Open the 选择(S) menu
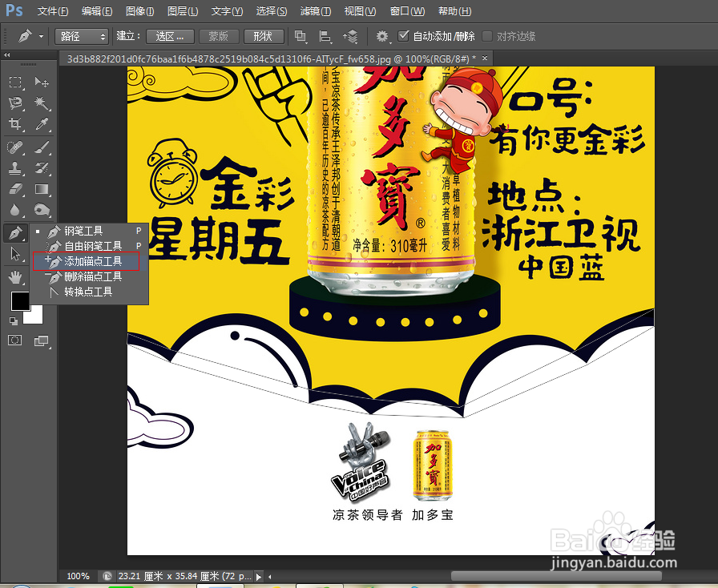This screenshot has width=718, height=588. click(x=272, y=11)
